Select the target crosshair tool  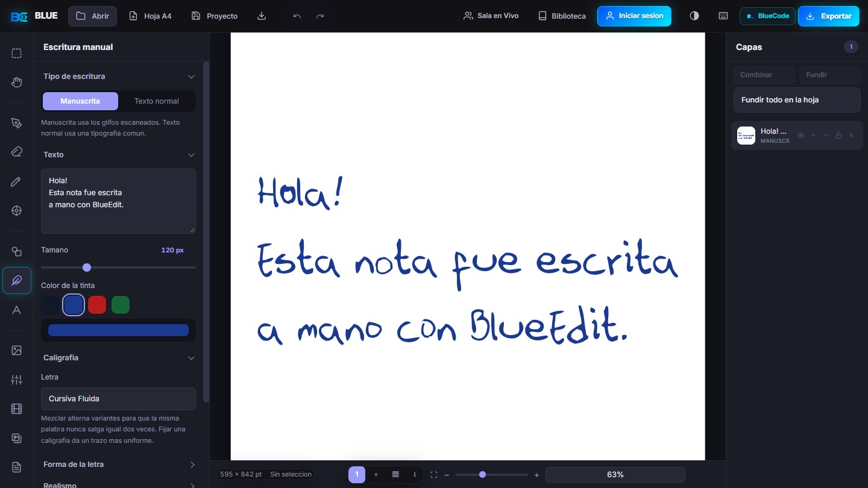pos(17,210)
